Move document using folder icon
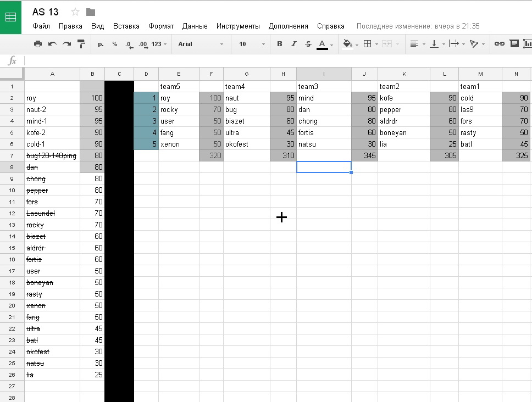 [91, 12]
